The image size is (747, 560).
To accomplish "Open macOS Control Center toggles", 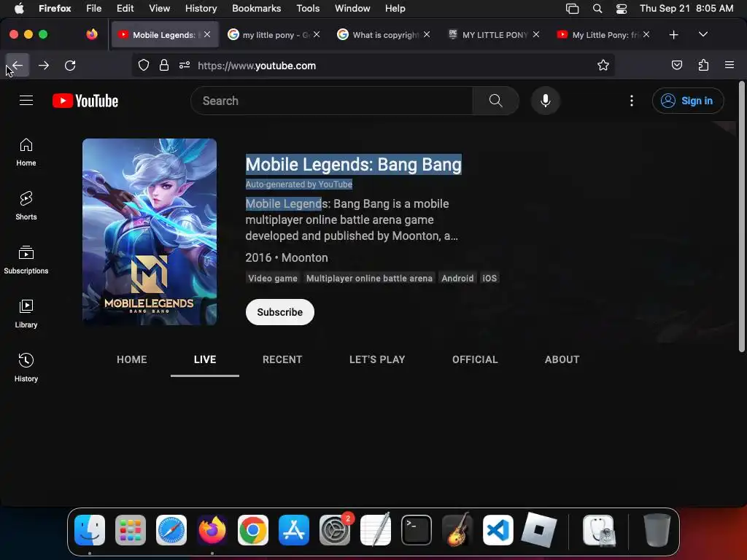I will [622, 9].
